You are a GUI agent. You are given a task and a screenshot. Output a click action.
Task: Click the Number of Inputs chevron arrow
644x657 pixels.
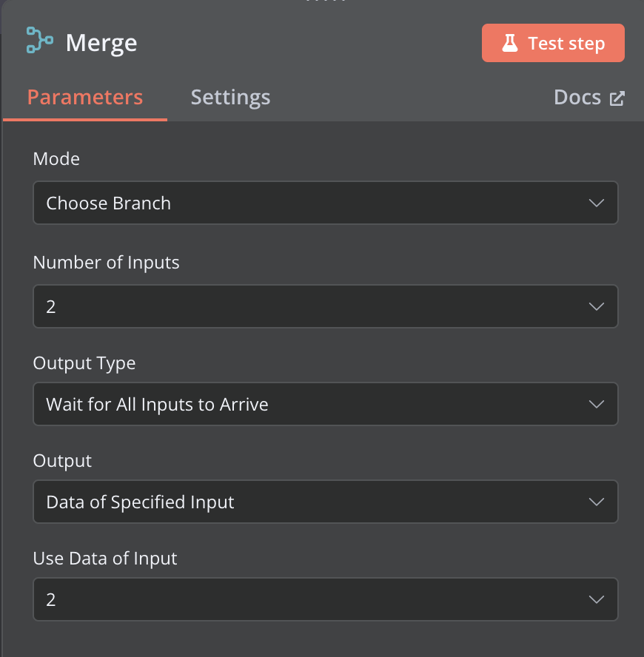[596, 307]
